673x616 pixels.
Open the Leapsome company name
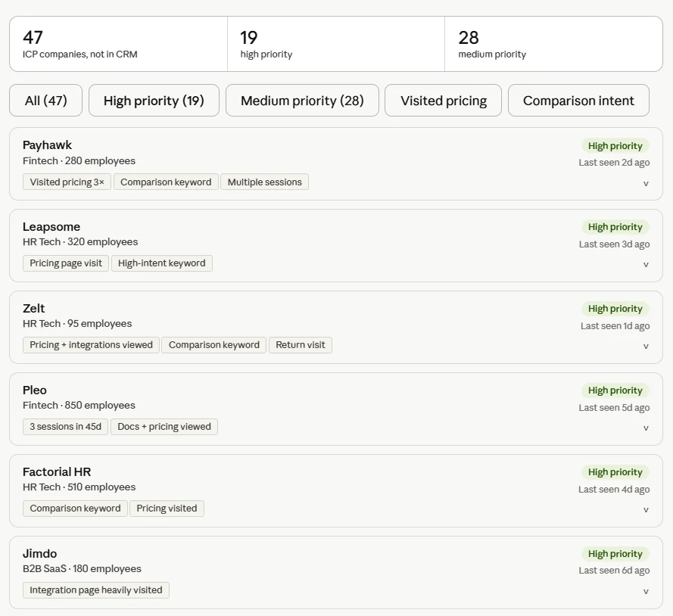click(x=51, y=226)
